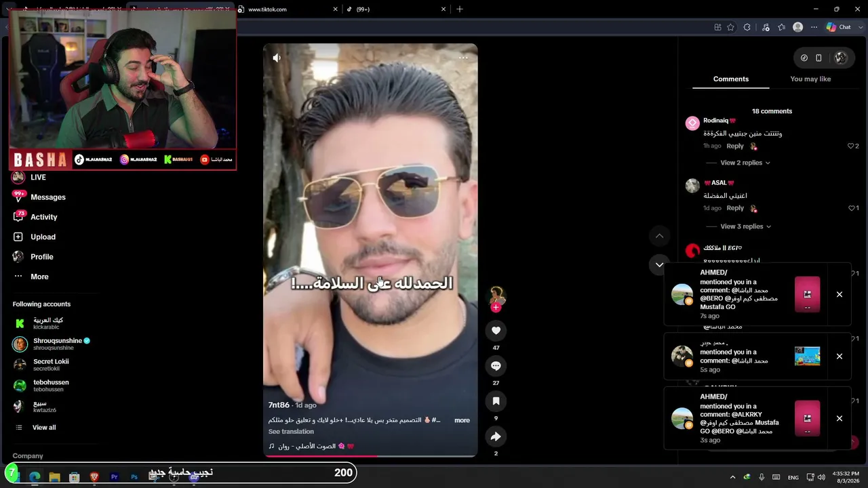Like ASAL's comment
The height and width of the screenshot is (488, 868).
(852, 209)
